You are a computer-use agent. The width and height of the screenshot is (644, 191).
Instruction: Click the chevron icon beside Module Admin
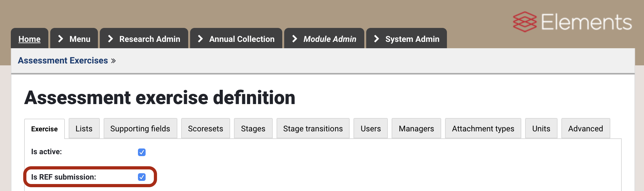tap(294, 39)
